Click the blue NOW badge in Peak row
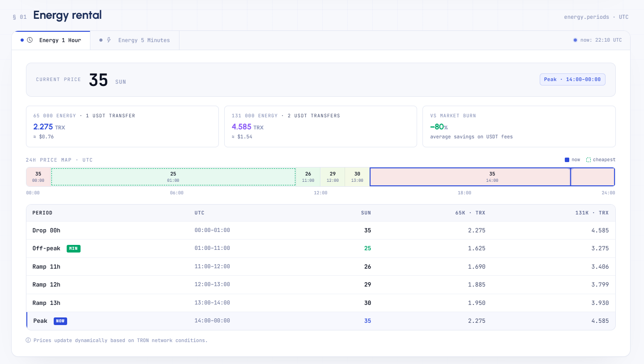Viewport: 644px width, 364px height. [x=60, y=321]
